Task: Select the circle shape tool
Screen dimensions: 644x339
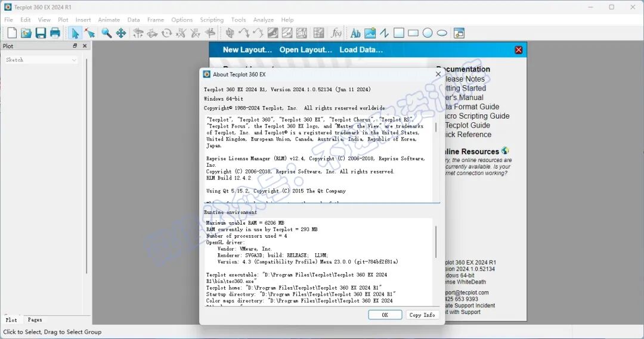Action: 428,33
